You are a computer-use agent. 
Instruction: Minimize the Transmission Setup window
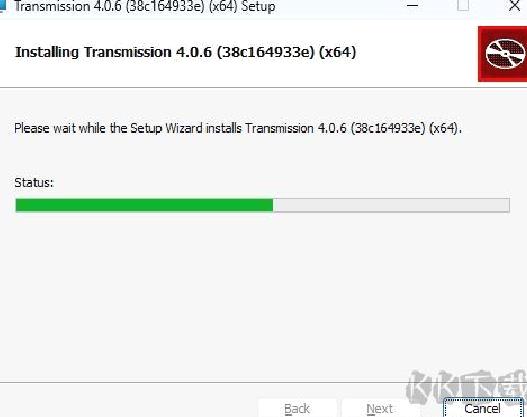point(412,6)
